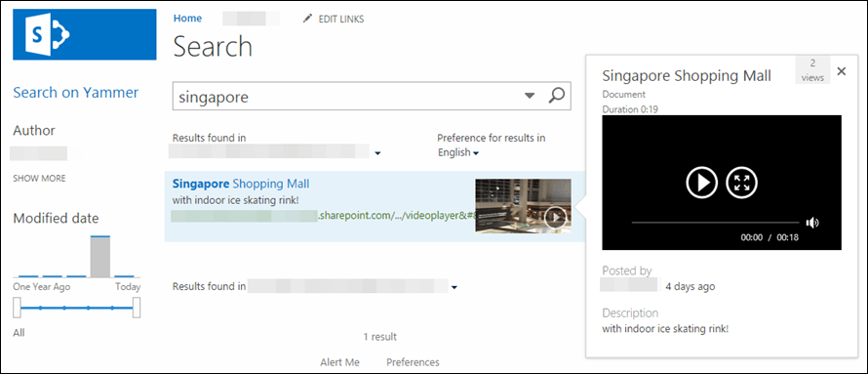Screen dimensions: 868x374
Task: Click the EDIT LINKS pencil icon
Action: [308, 19]
